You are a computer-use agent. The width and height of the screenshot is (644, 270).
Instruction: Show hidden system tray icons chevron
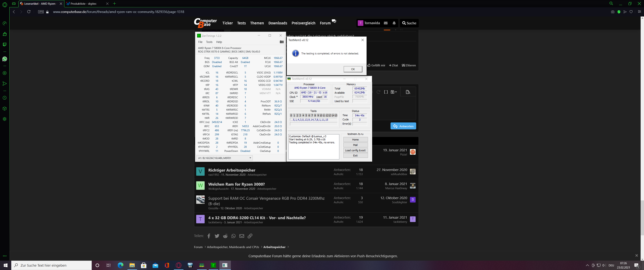click(x=587, y=265)
